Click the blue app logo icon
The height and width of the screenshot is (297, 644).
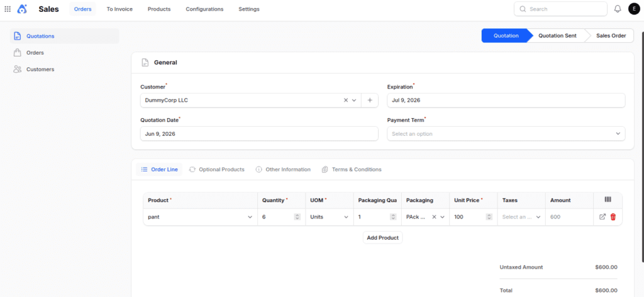[22, 9]
